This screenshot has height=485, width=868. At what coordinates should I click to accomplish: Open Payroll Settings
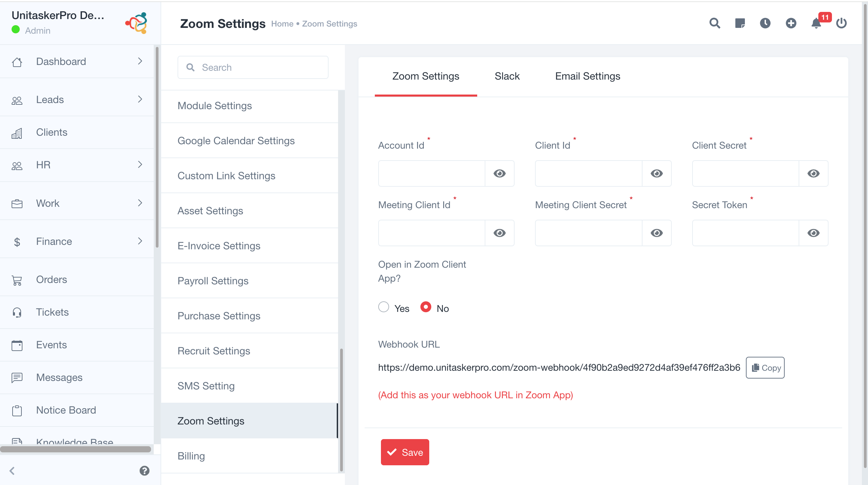(250, 281)
